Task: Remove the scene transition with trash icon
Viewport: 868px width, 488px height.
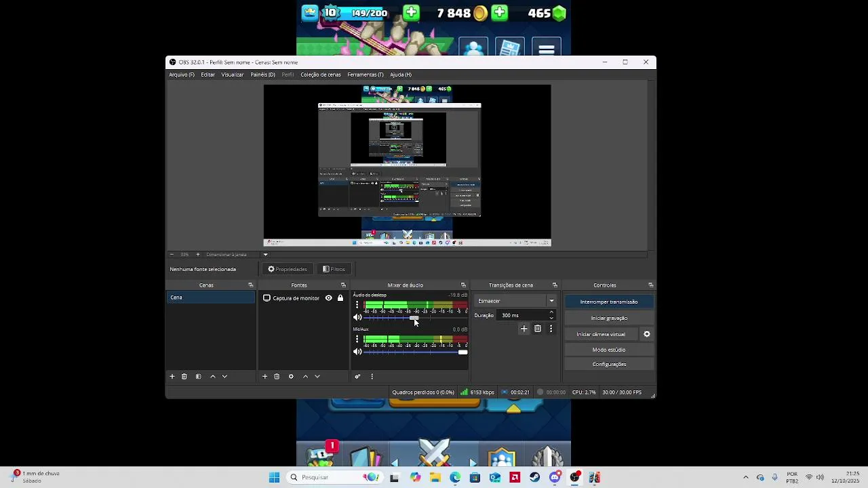Action: 538,329
